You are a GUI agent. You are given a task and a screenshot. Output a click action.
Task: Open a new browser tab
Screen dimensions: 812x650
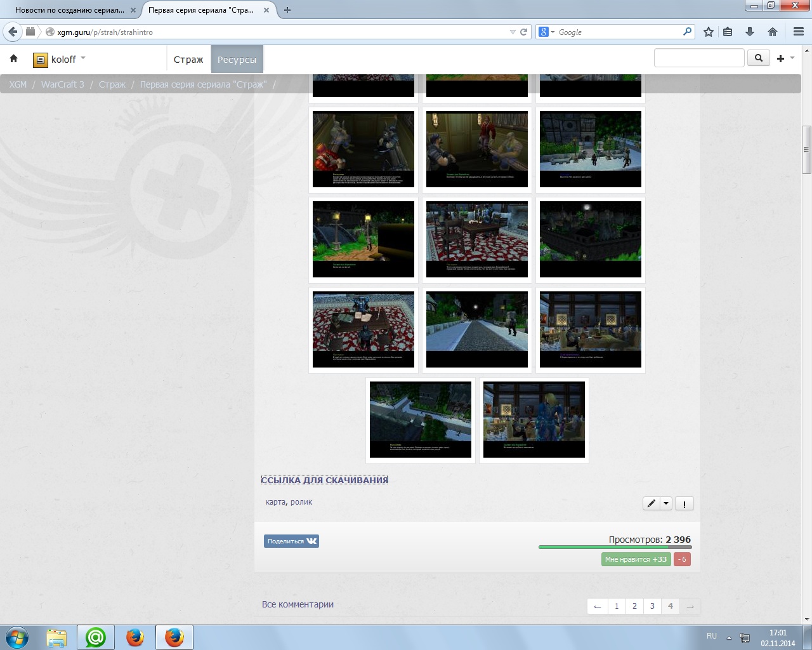tap(287, 10)
